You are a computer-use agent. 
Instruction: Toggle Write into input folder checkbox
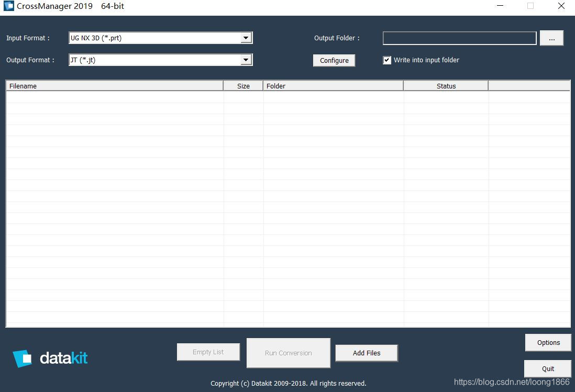pyautogui.click(x=387, y=60)
